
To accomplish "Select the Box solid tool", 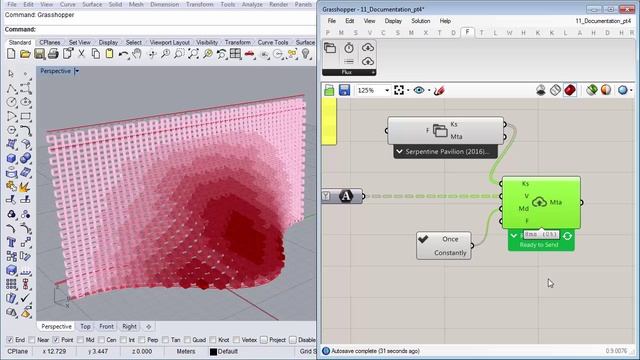I will (12, 158).
